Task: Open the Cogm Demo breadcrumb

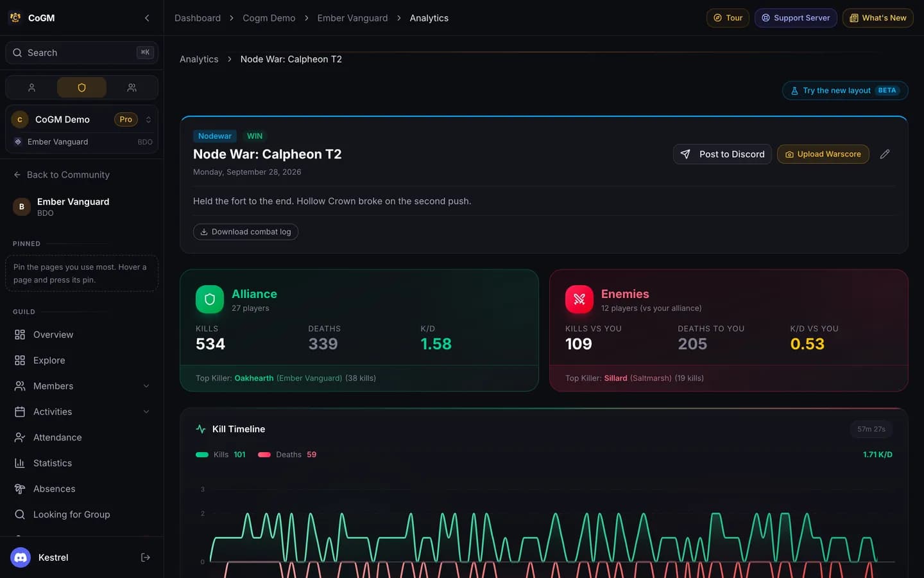Action: click(x=269, y=18)
